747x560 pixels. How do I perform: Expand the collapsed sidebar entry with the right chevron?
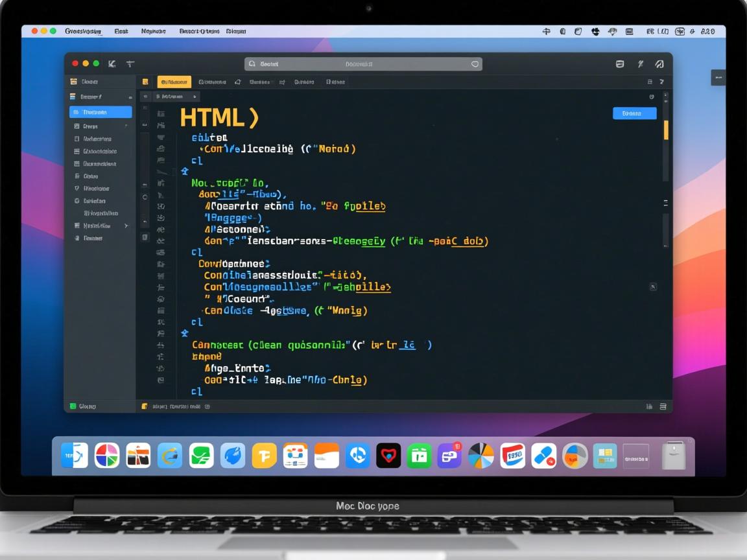tap(127, 226)
